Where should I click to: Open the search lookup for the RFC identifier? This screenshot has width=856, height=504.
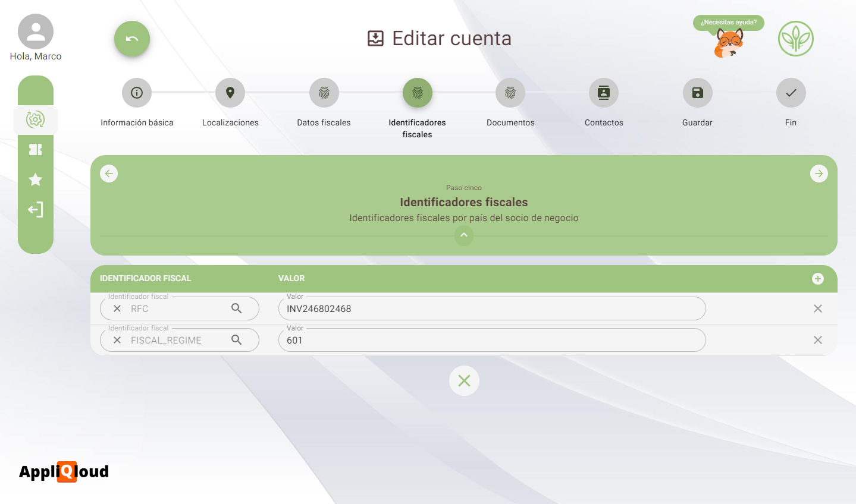237,308
